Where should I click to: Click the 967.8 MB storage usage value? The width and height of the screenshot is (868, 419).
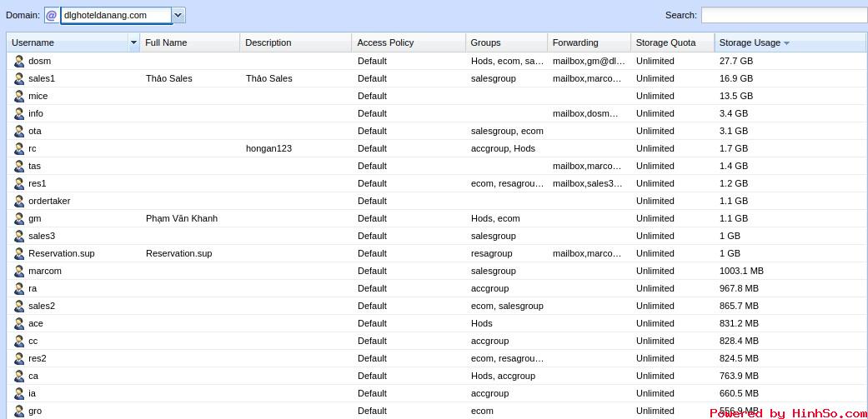(739, 288)
